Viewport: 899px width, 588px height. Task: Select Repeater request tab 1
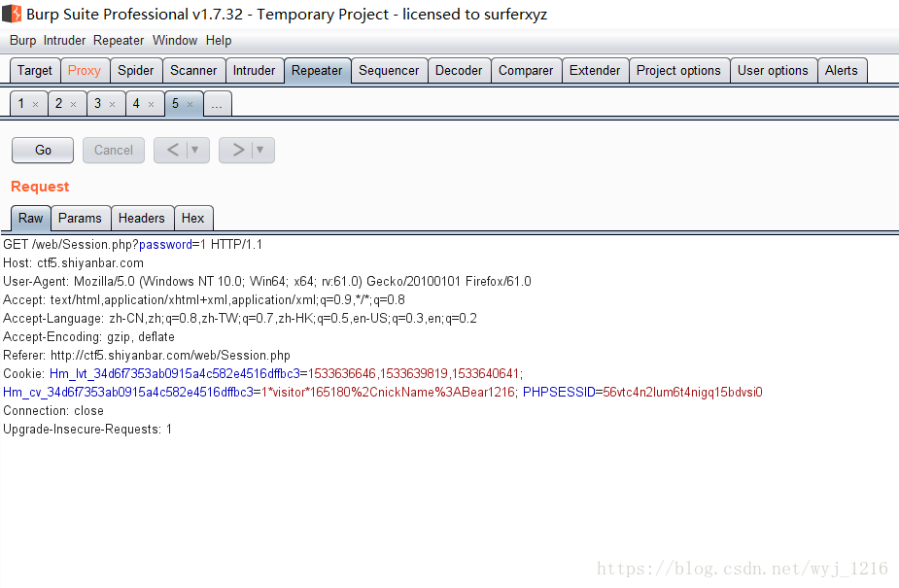point(21,104)
